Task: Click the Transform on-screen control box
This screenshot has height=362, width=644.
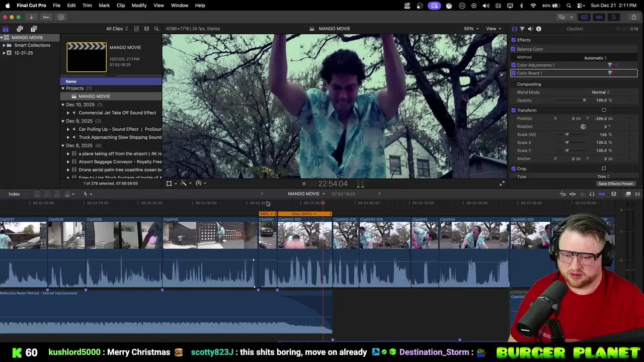Action: pos(604,111)
